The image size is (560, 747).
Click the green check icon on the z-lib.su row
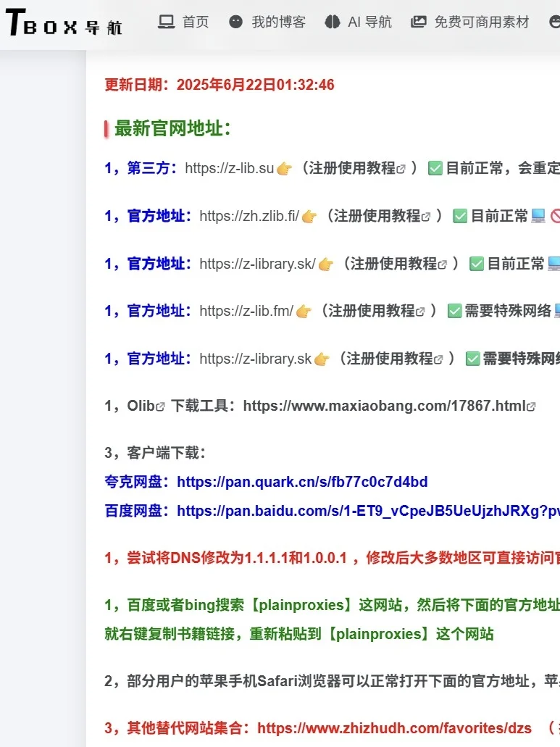[x=435, y=168]
